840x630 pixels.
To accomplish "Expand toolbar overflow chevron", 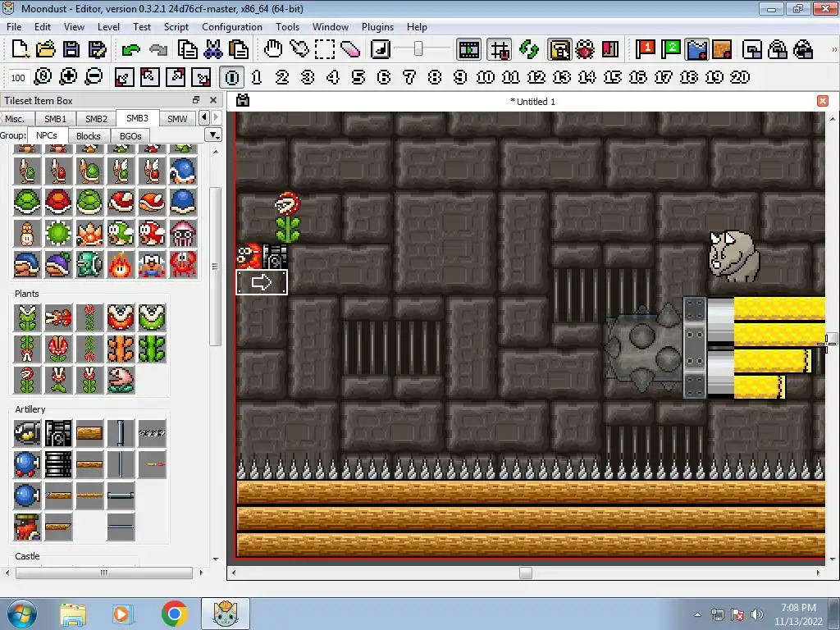I will [833, 49].
